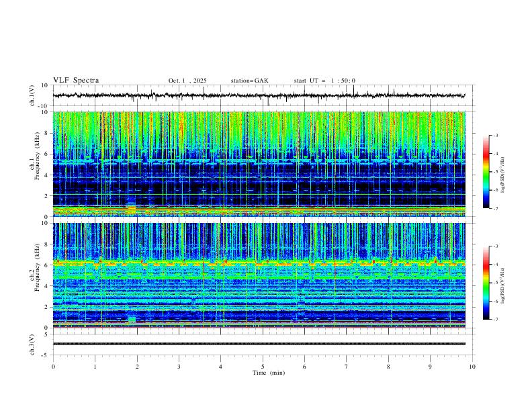Click time axis tick label '1'
This screenshot has width=532, height=411.
pyautogui.click(x=95, y=367)
